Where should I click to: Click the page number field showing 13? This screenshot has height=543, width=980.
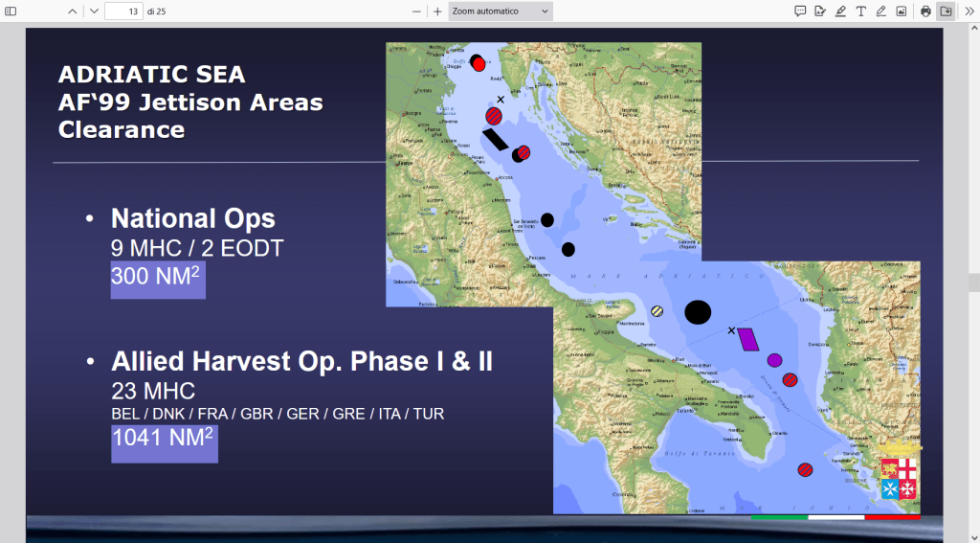pos(122,11)
